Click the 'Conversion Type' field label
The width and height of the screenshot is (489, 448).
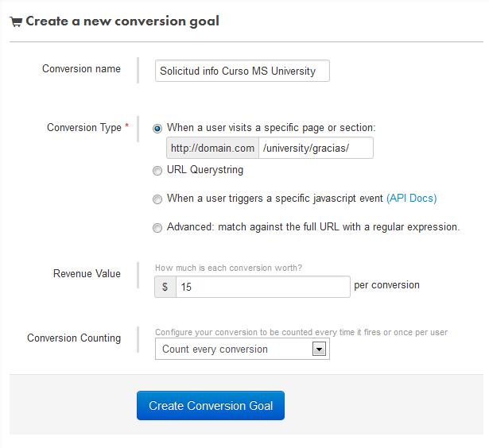point(84,127)
